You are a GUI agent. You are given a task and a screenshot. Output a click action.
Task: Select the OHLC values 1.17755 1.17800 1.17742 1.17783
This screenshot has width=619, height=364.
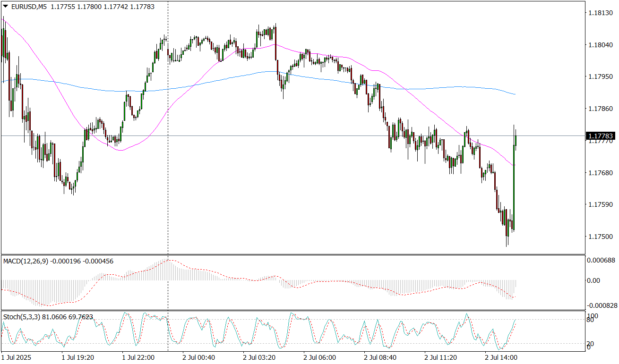(102, 7)
